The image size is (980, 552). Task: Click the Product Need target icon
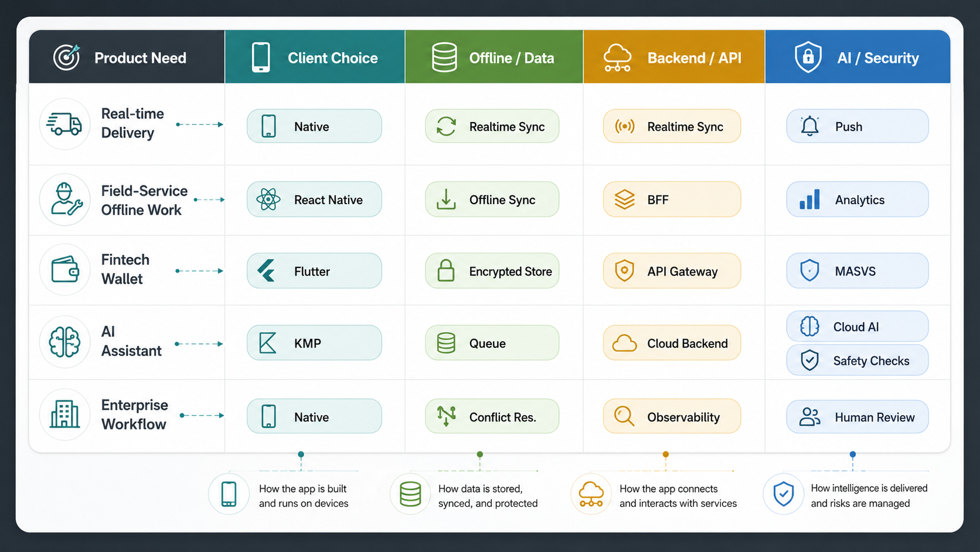coord(66,57)
